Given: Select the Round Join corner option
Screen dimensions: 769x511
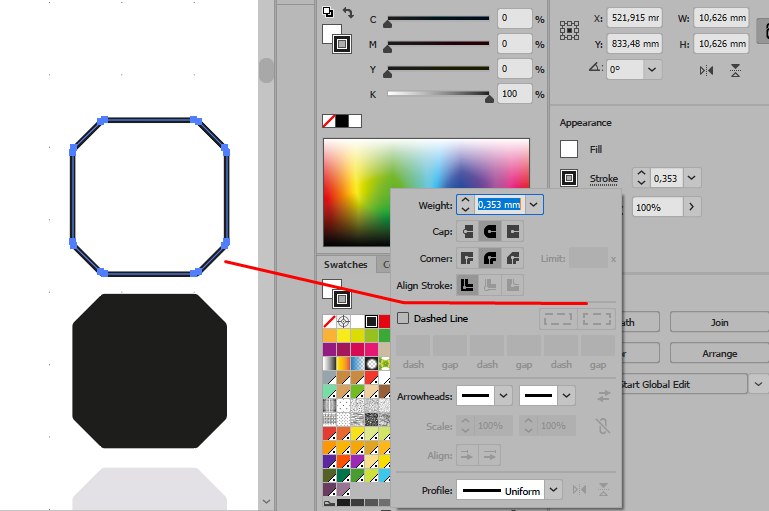Looking at the screenshot, I should pyautogui.click(x=490, y=258).
